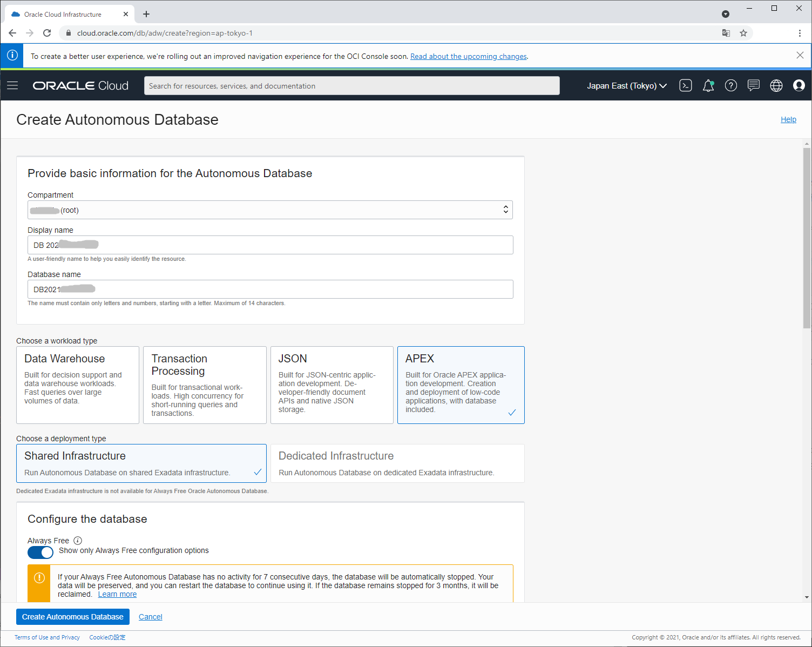Open Chrome three-dot menu
This screenshot has width=812, height=647.
coord(800,33)
